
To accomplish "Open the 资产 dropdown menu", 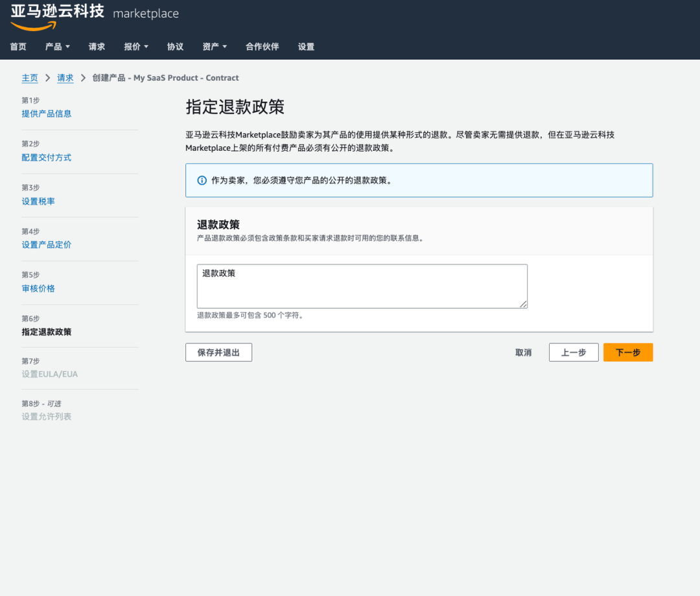I will click(x=214, y=47).
